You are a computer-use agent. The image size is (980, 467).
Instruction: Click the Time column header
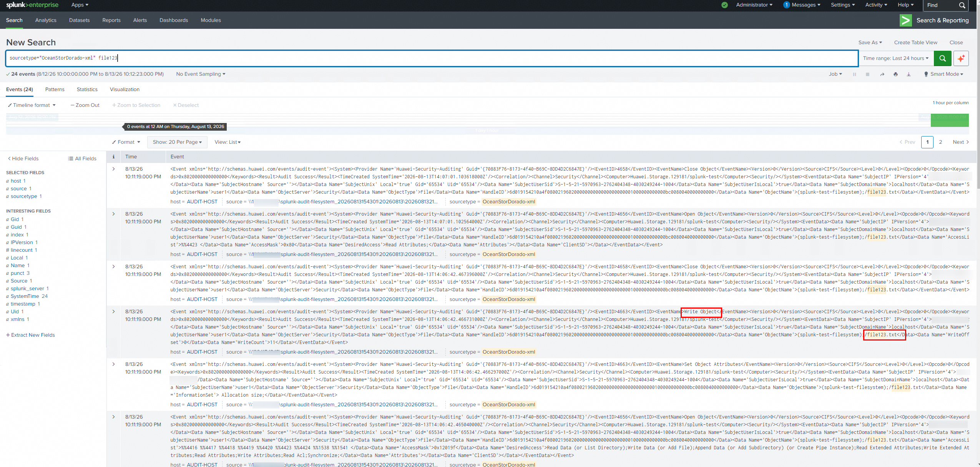click(x=131, y=157)
